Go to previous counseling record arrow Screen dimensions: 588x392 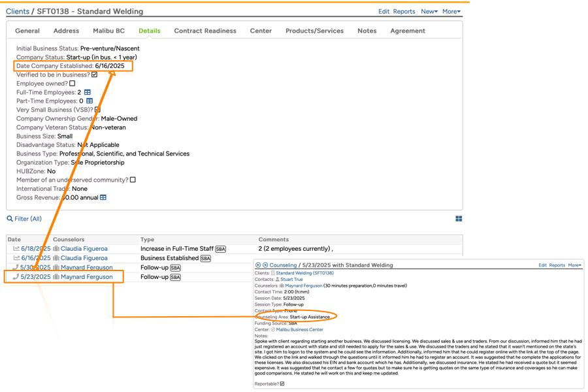pos(258,265)
